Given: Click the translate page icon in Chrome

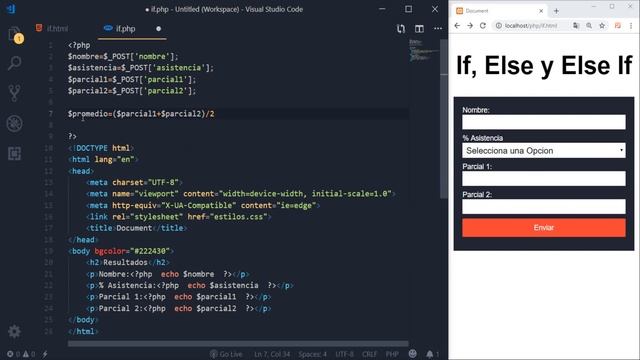Looking at the screenshot, I should [x=576, y=26].
